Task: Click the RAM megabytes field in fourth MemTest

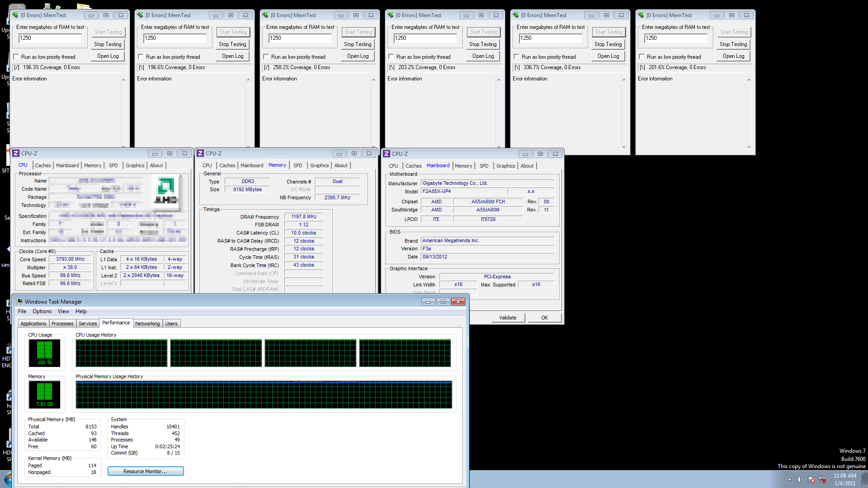Action: pos(425,38)
